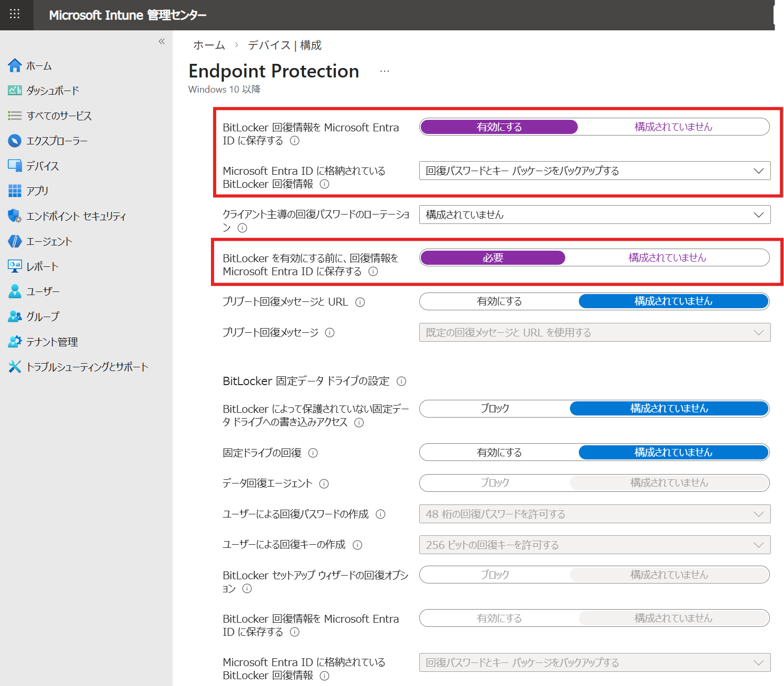Open エンドポイント セキュリティ shield icon
The width and height of the screenshot is (784, 686).
pyautogui.click(x=15, y=216)
